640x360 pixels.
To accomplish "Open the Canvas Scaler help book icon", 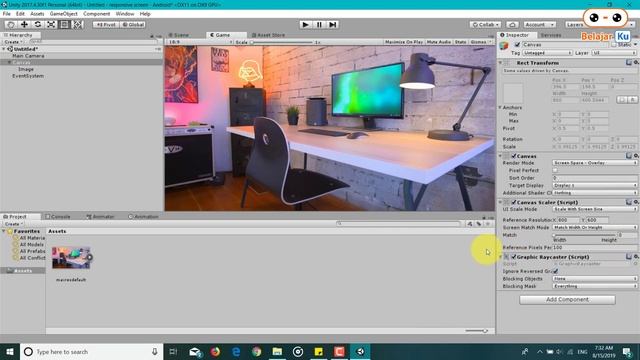I will click(629, 202).
